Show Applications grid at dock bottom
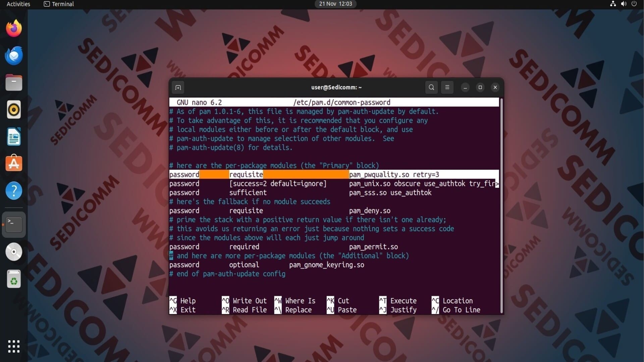 click(14, 346)
